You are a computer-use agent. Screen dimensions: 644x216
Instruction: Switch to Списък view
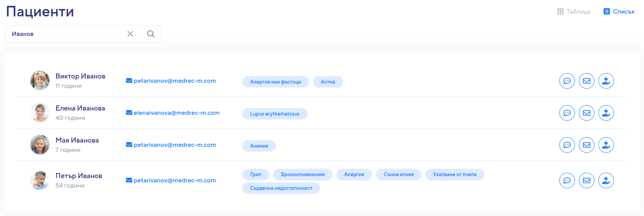click(619, 12)
